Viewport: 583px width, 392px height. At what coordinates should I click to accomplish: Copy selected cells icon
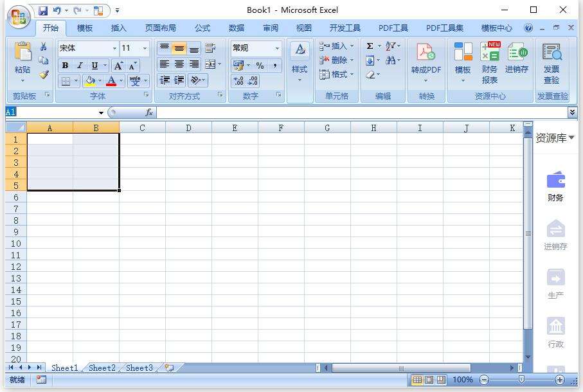[x=44, y=60]
